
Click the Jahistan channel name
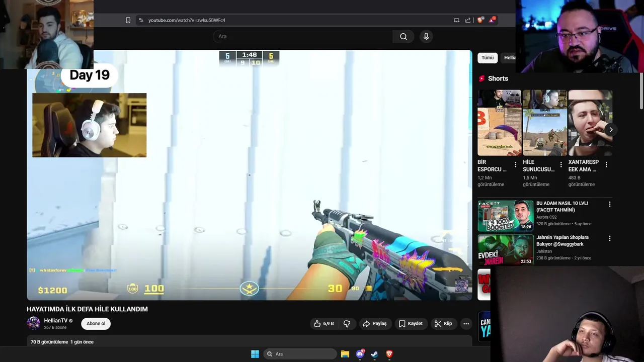[x=544, y=251]
